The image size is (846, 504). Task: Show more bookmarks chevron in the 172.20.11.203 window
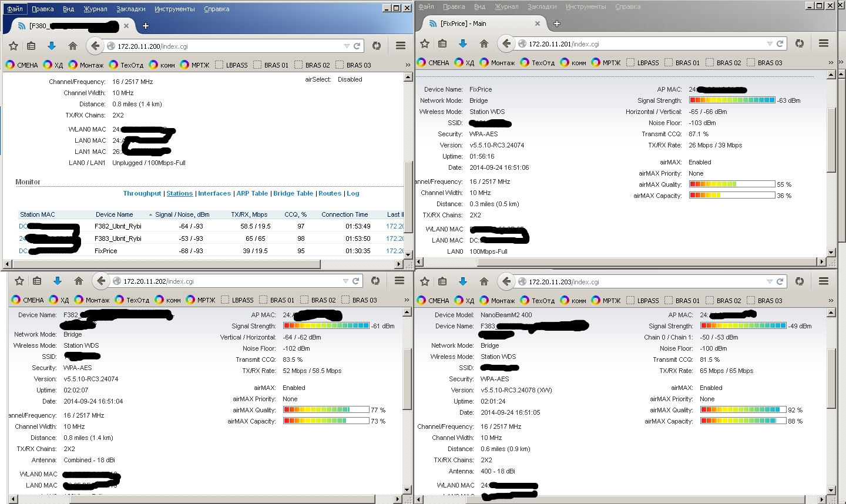pyautogui.click(x=831, y=300)
